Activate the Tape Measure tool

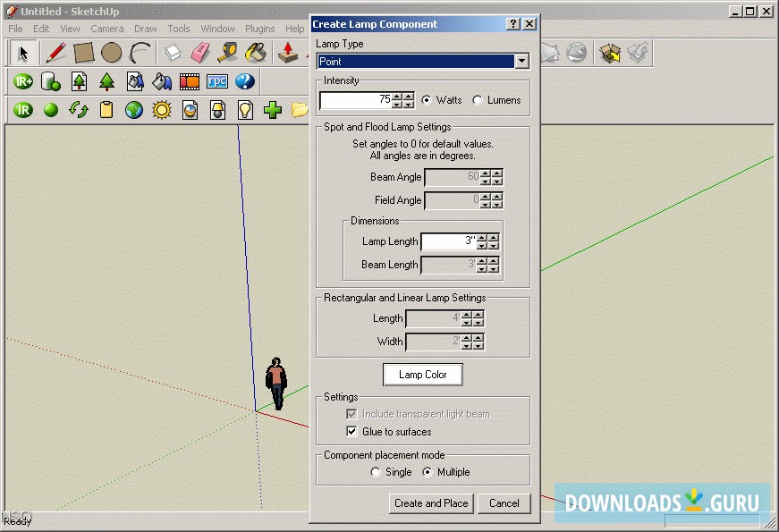(x=228, y=53)
